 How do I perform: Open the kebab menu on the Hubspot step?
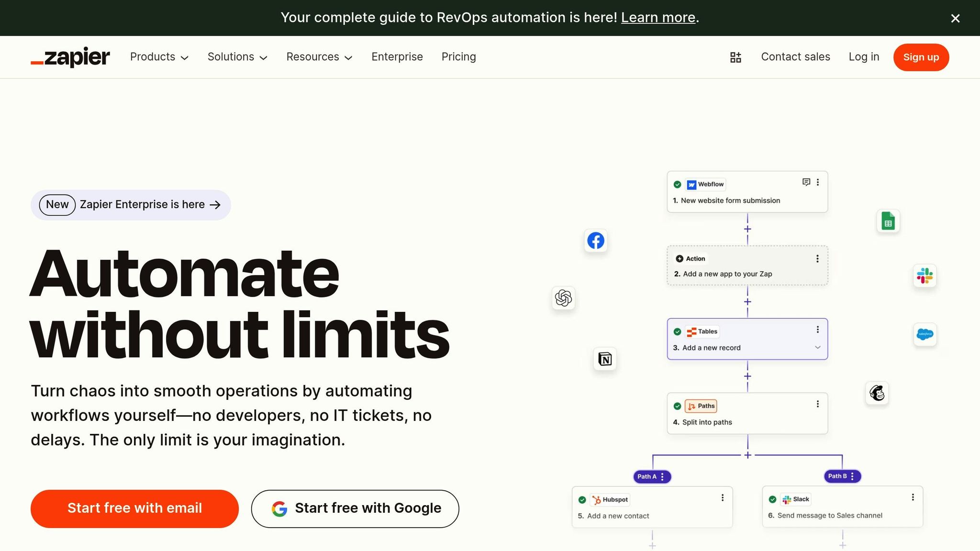(723, 497)
